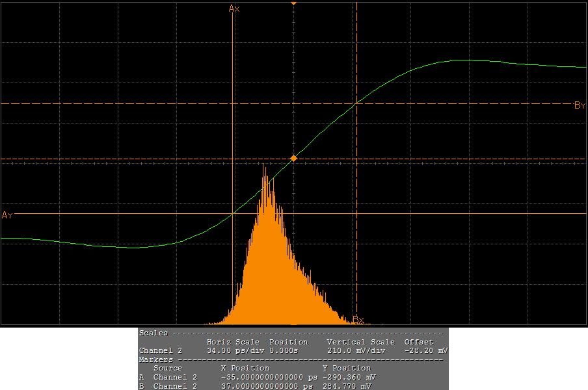
Task: Click the orange trigger position triangle at top
Action: click(293, 4)
